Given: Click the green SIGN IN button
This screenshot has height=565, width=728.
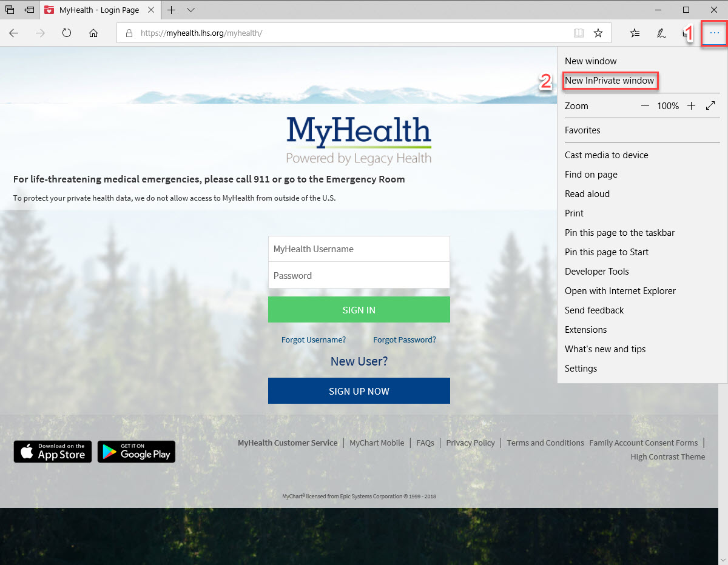Looking at the screenshot, I should point(359,310).
